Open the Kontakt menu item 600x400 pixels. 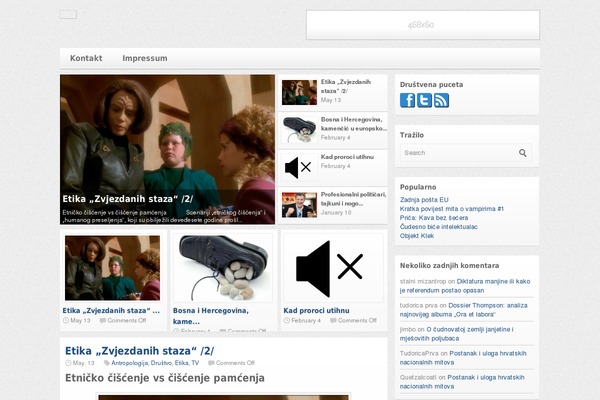coord(86,58)
